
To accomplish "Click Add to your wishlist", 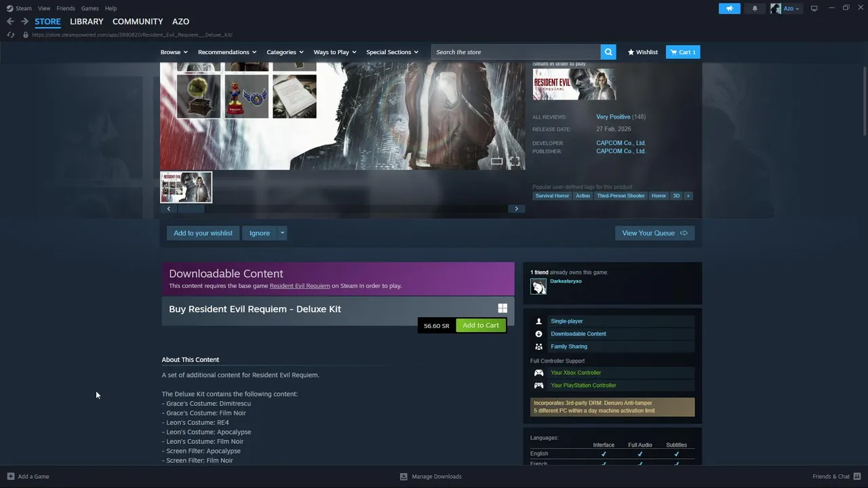I will coord(203,233).
